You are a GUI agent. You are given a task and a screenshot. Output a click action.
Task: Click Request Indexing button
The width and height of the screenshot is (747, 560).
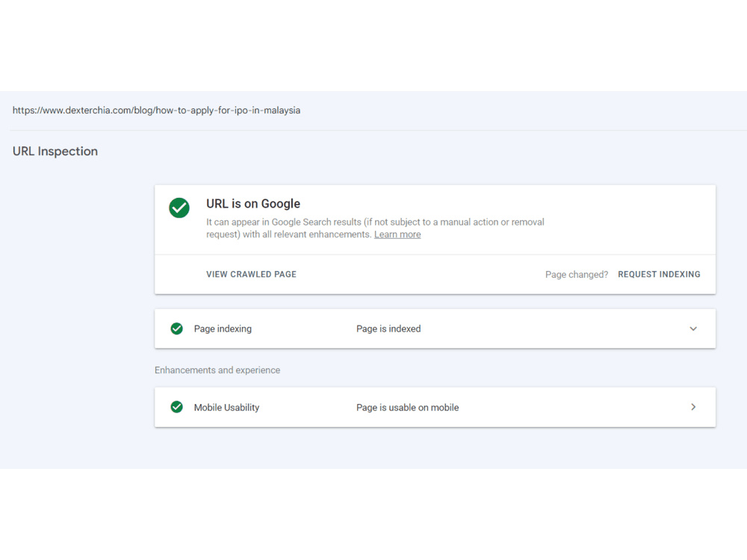659,274
